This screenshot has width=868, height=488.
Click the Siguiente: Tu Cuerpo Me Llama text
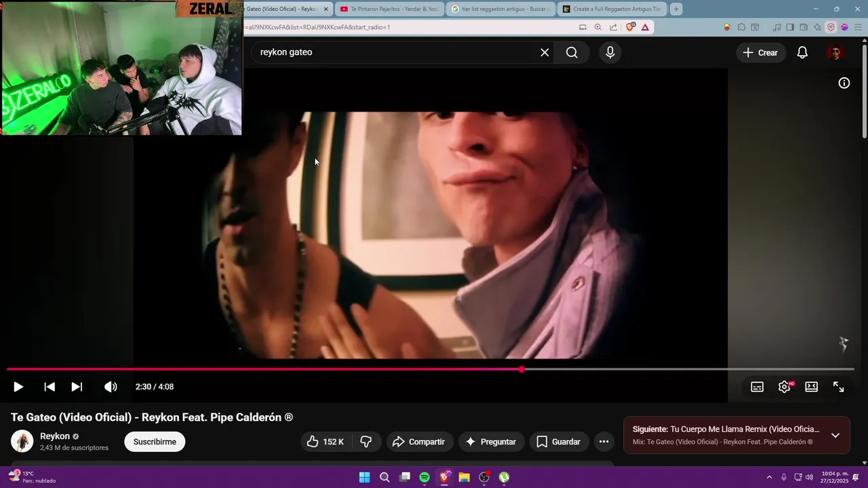tap(726, 429)
